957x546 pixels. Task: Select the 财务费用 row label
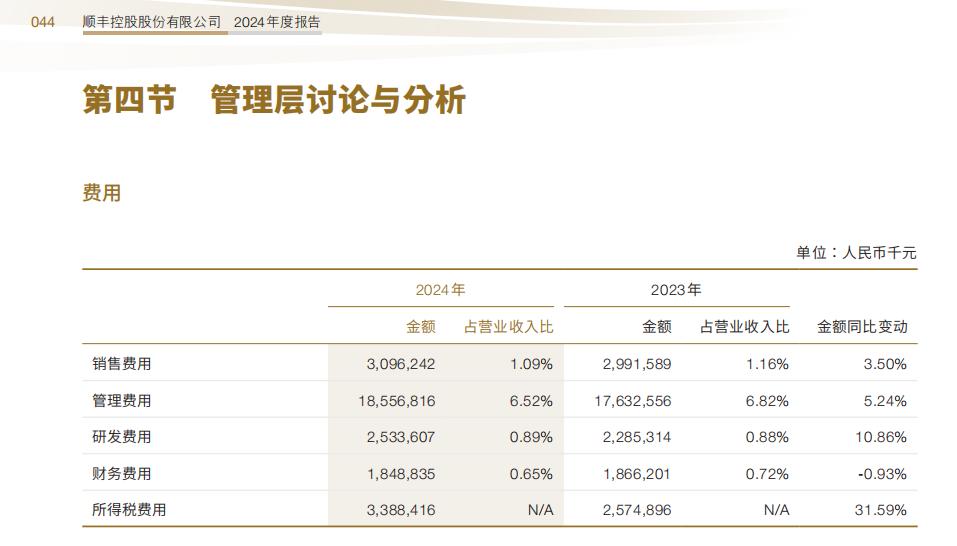coord(121,473)
